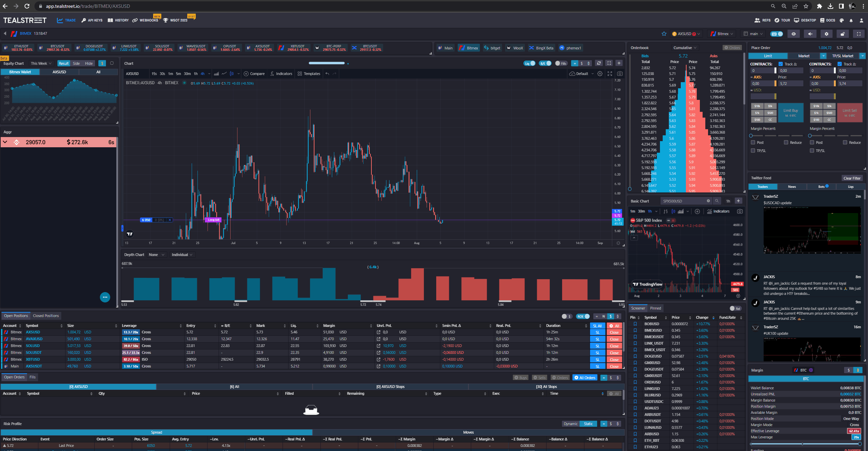Toggle the B/E switch on chart
868x451 pixels.
tap(545, 63)
